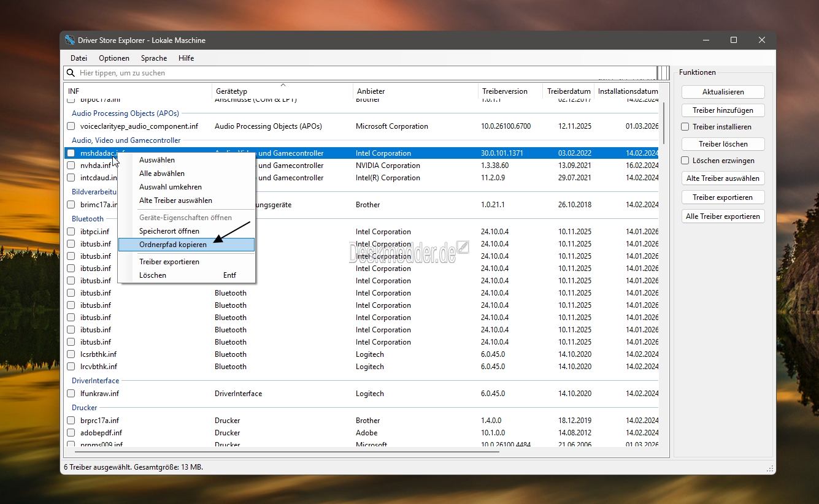Tick the checkbox for nvhda.inf
The image size is (819, 504).
coord(71,166)
